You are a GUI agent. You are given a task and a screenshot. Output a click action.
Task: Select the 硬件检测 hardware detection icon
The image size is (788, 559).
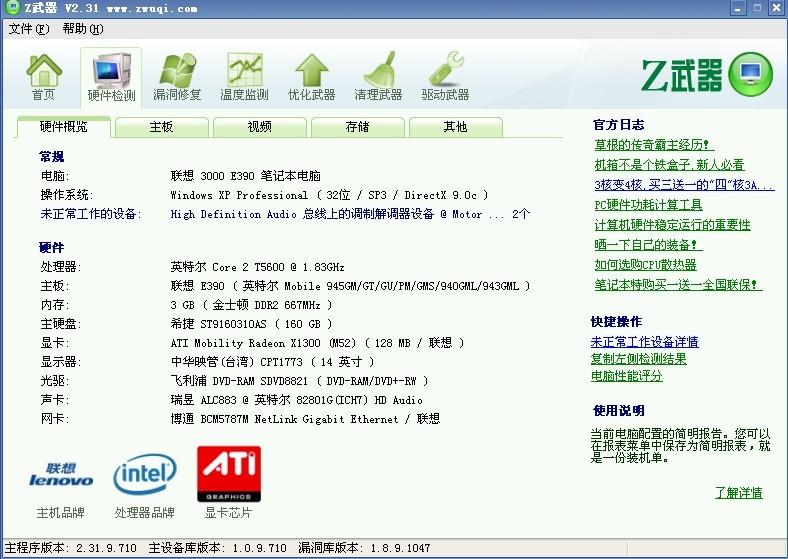click(x=111, y=77)
